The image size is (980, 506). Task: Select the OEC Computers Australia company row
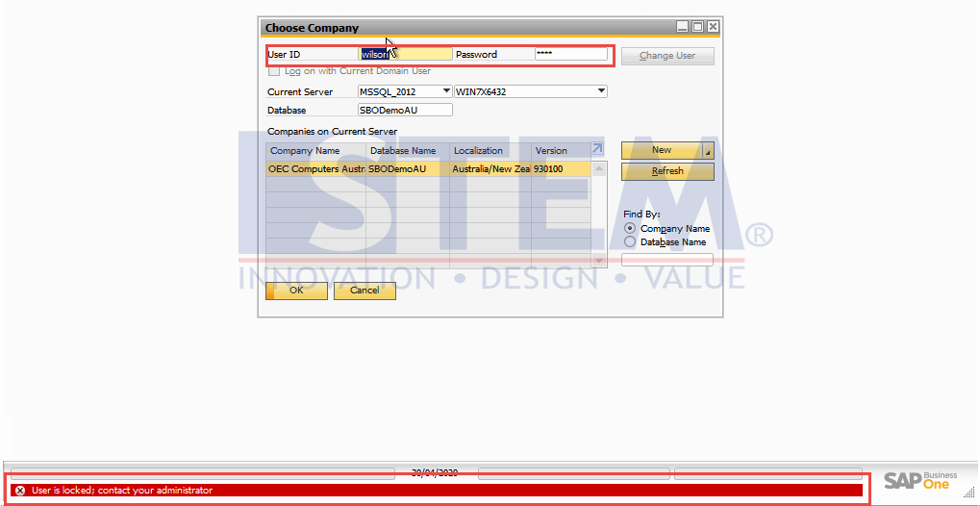pyautogui.click(x=428, y=169)
